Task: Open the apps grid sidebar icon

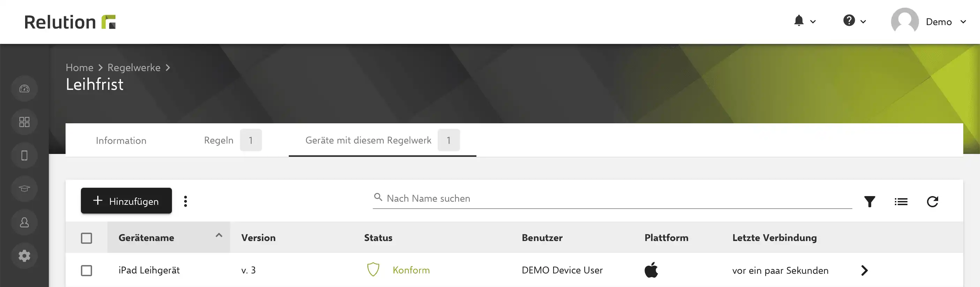Action: coord(24,122)
